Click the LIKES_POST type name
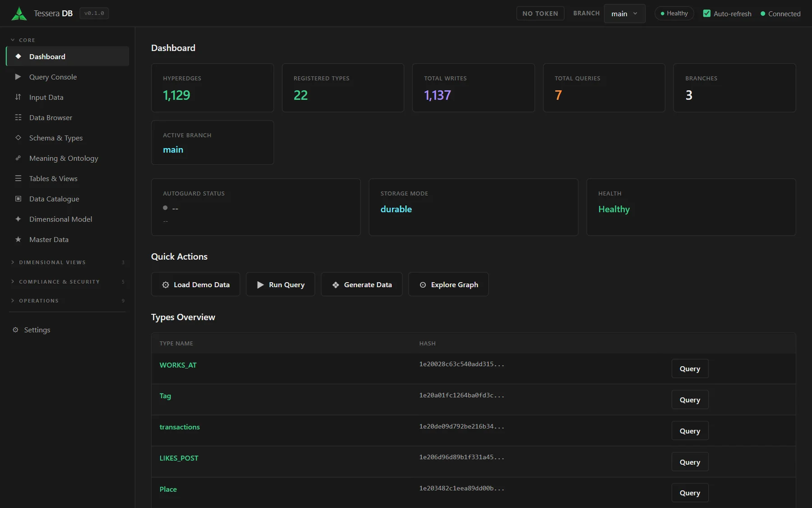This screenshot has width=812, height=508. click(x=179, y=458)
